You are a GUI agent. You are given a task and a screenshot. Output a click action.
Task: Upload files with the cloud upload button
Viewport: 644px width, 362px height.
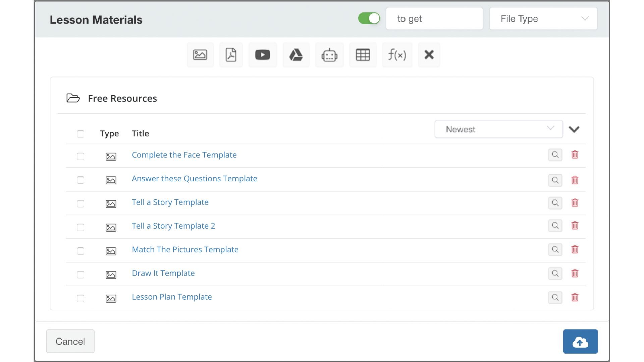[580, 341]
